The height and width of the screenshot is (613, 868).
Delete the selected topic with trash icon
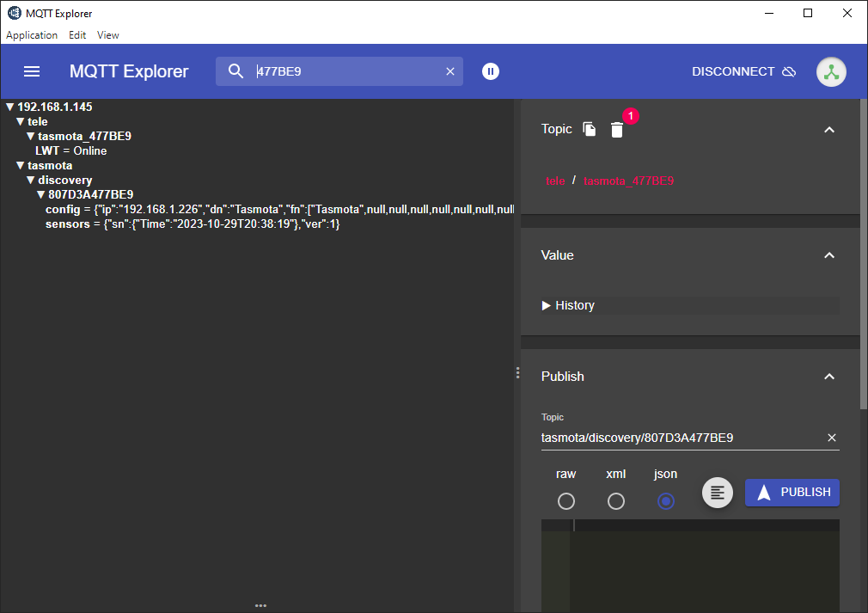[x=617, y=130]
